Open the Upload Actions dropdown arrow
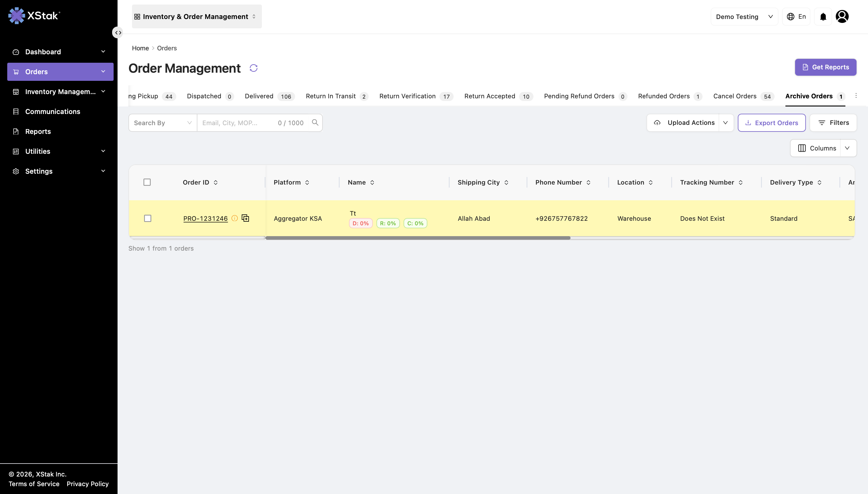868x494 pixels. (726, 122)
